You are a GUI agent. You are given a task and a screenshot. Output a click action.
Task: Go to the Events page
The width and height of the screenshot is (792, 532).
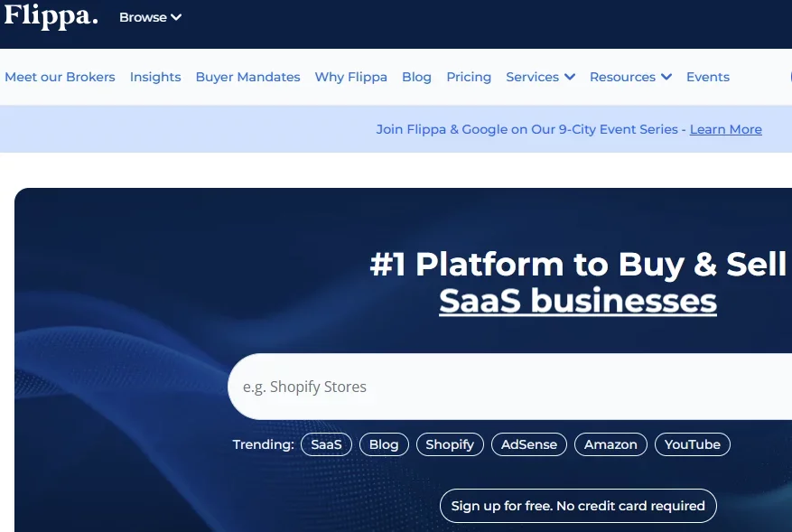(x=707, y=77)
